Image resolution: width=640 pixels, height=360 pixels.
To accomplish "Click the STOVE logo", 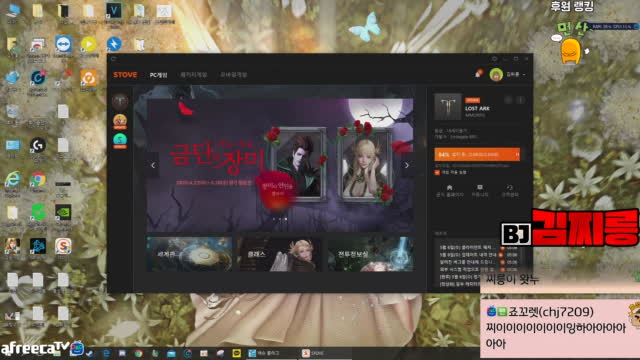I will click(125, 75).
